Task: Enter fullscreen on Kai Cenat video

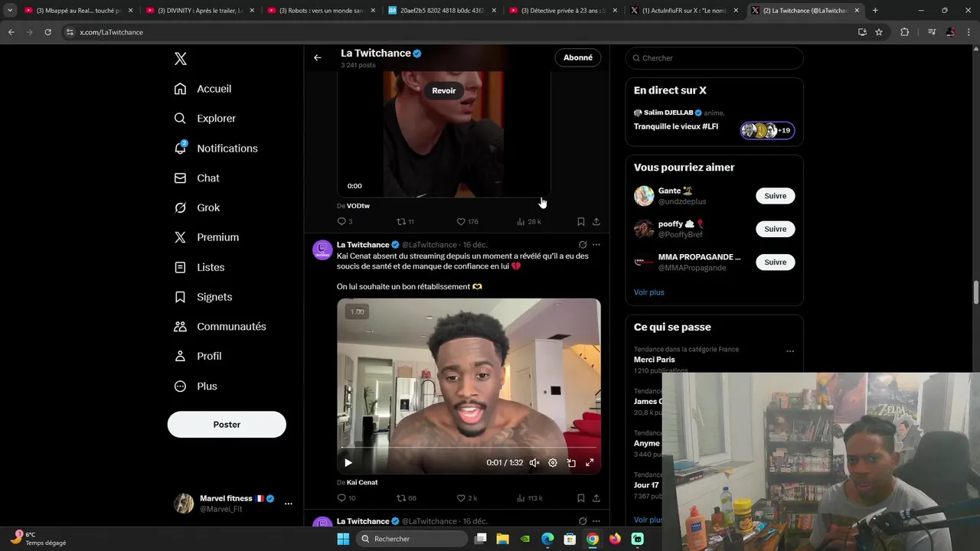Action: (x=590, y=463)
